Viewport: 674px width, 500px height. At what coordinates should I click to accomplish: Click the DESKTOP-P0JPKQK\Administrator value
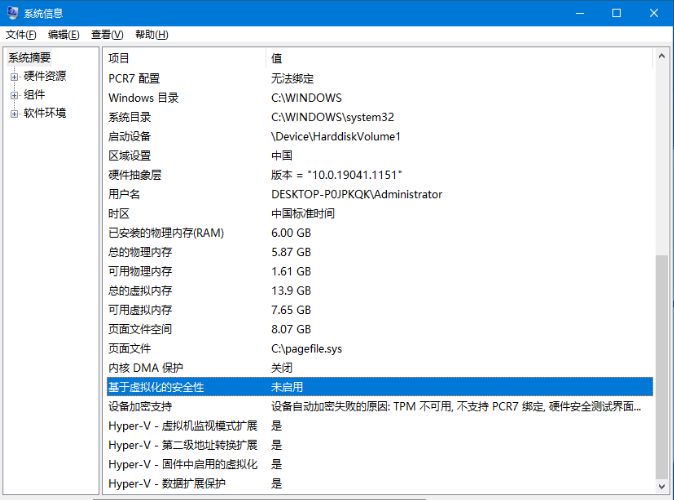pos(357,194)
